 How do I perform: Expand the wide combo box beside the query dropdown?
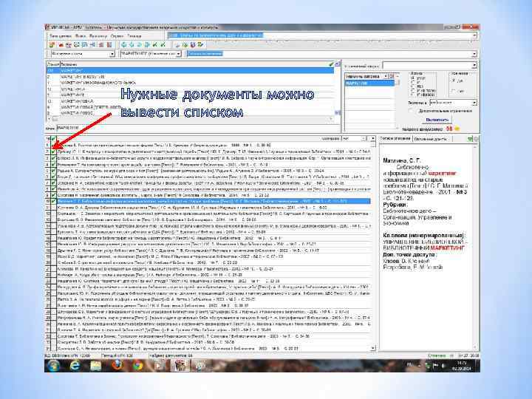click(474, 54)
